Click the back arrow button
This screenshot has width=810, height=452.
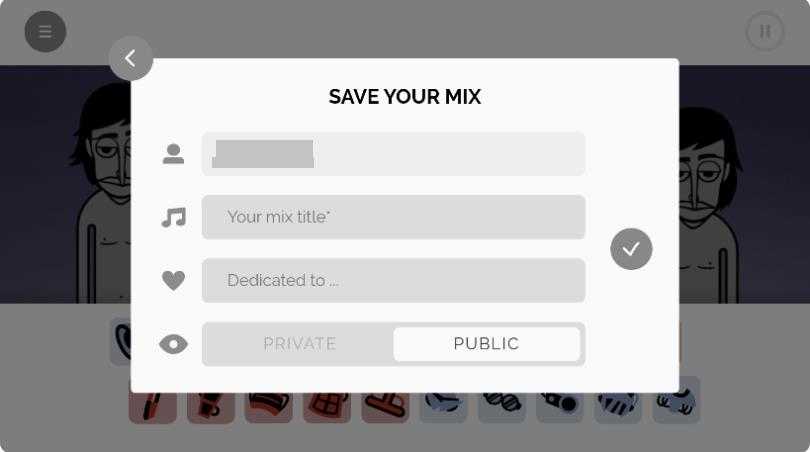(131, 59)
